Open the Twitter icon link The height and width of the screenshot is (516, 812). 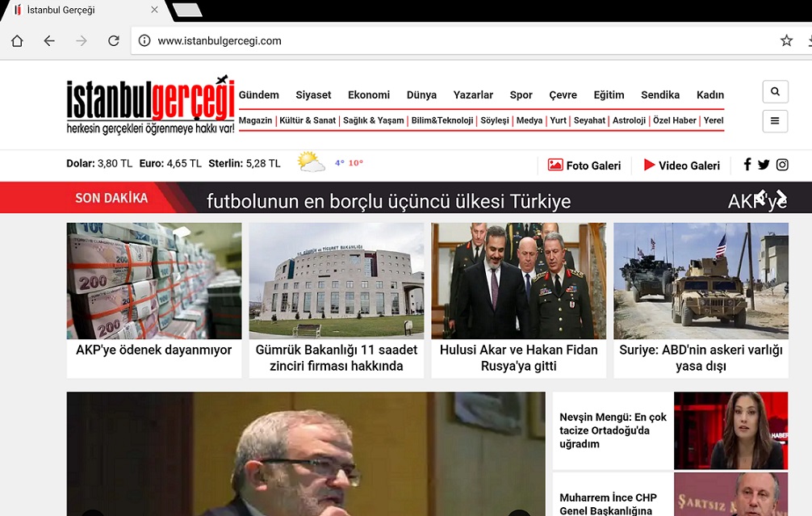[764, 165]
